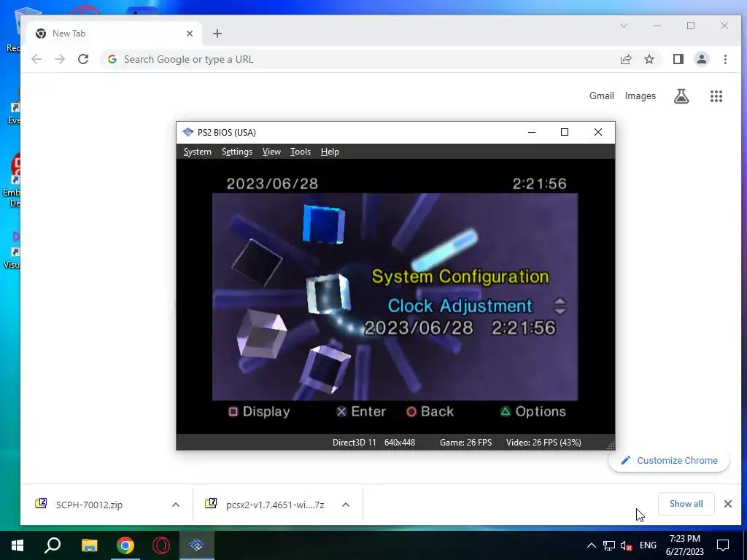Open Search Labs flask icon
747x560 pixels.
pyautogui.click(x=681, y=96)
